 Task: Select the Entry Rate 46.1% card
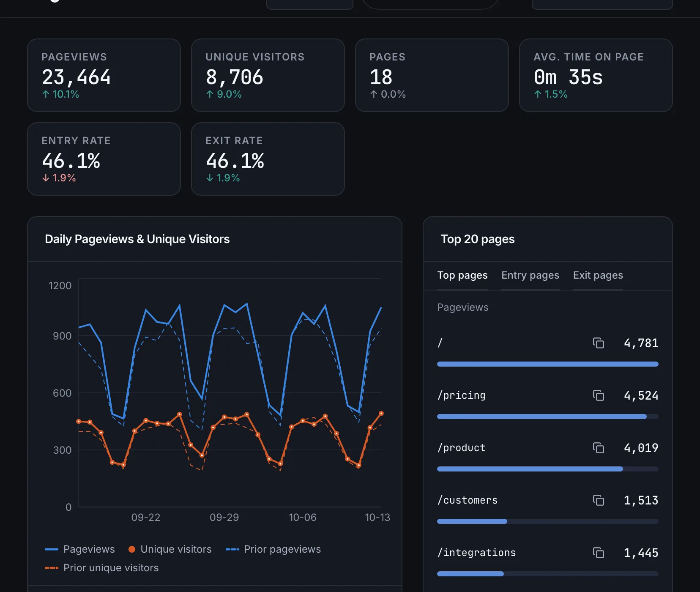pyautogui.click(x=104, y=159)
